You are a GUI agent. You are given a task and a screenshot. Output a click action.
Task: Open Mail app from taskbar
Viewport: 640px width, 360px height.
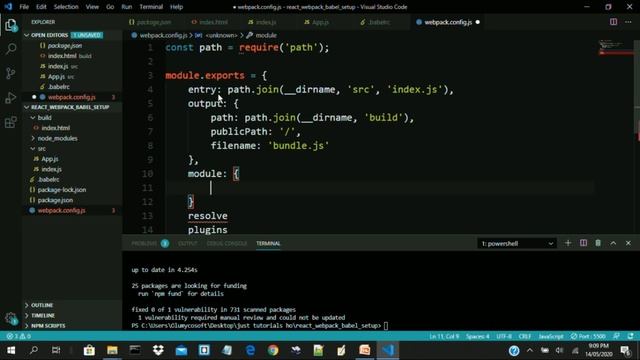[181, 350]
